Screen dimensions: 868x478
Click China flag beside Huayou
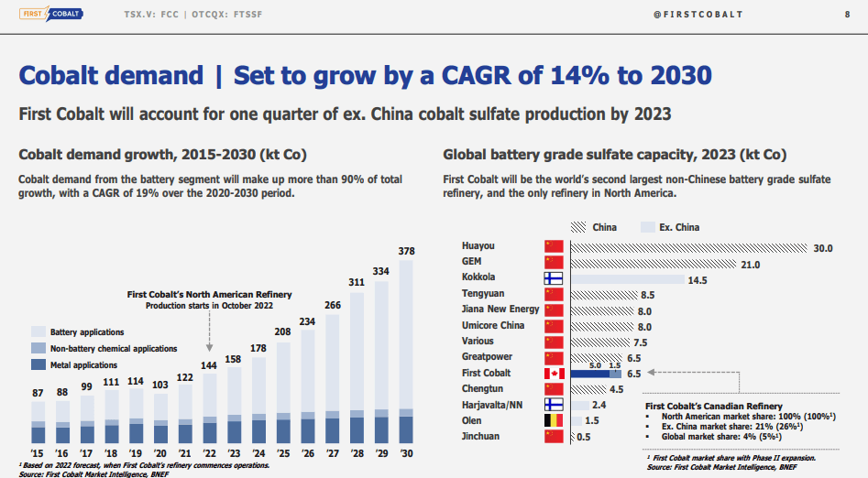(554, 246)
